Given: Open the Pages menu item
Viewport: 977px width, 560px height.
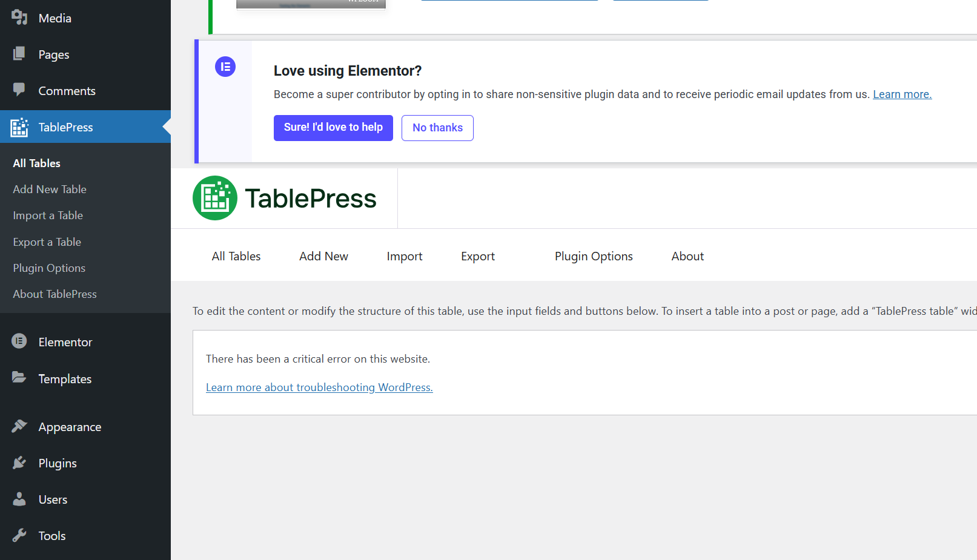Looking at the screenshot, I should [85, 54].
